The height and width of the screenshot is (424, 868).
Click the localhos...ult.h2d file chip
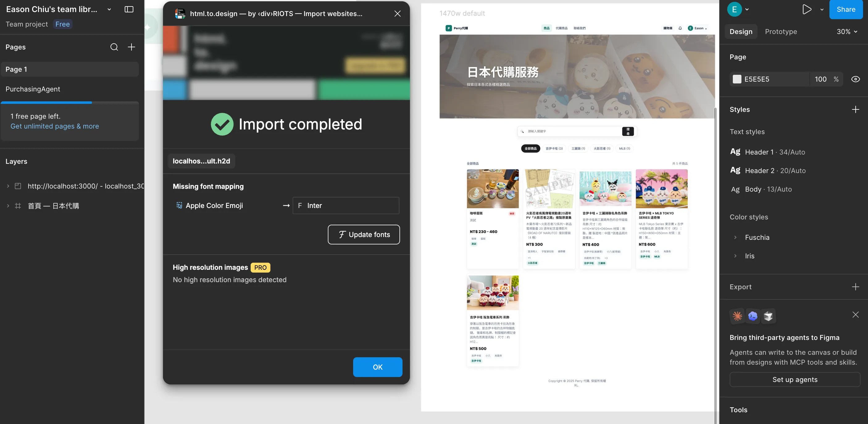pos(201,161)
